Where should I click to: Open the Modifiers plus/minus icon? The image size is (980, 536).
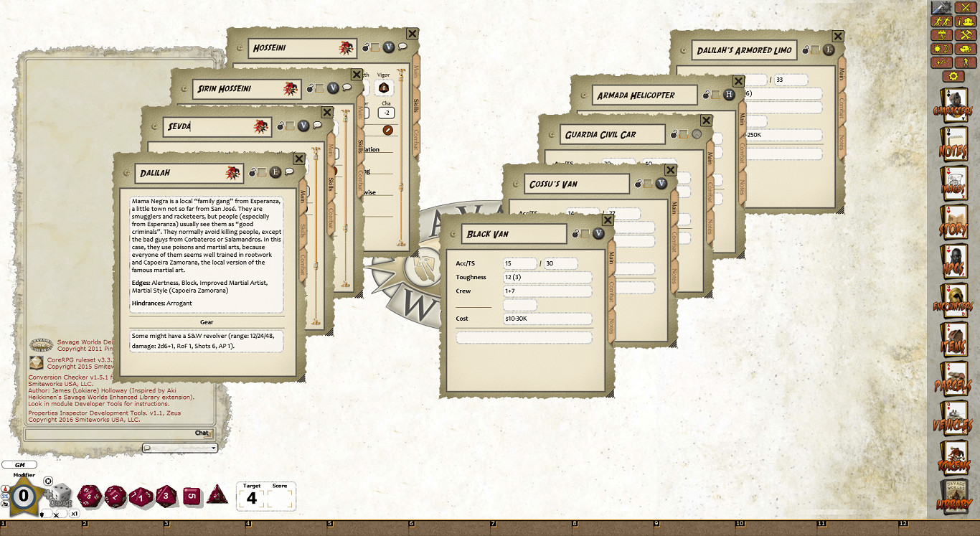941,62
